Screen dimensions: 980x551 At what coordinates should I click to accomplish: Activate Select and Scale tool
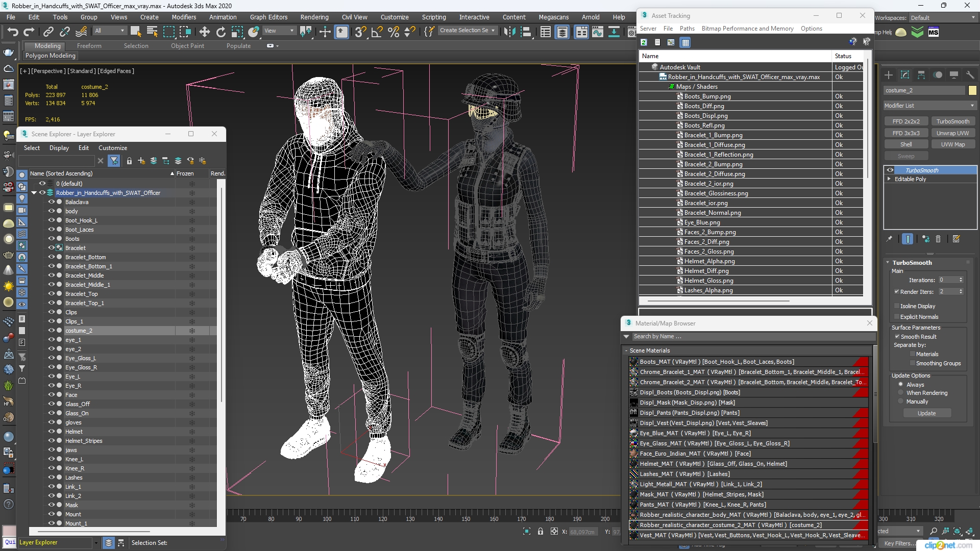click(237, 32)
